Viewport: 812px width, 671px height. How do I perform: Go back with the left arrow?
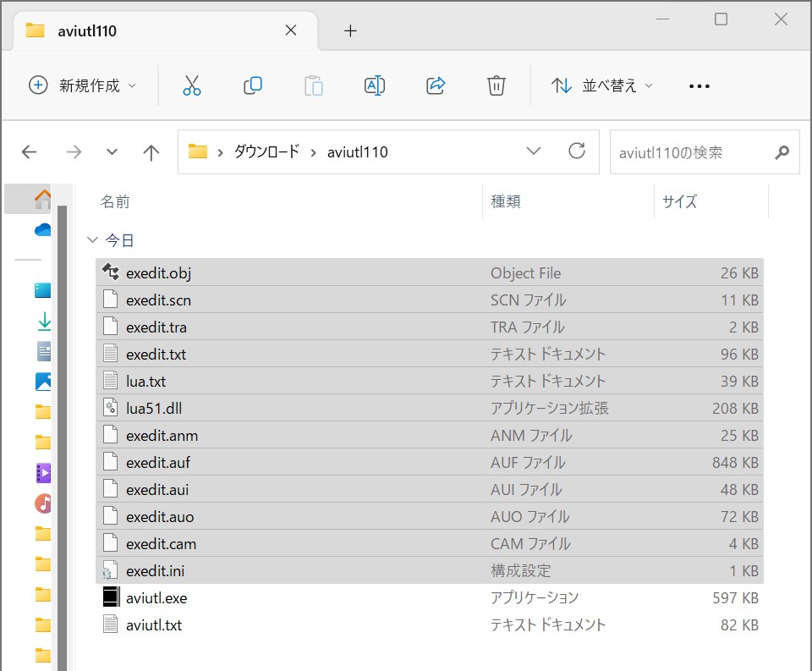click(x=29, y=151)
